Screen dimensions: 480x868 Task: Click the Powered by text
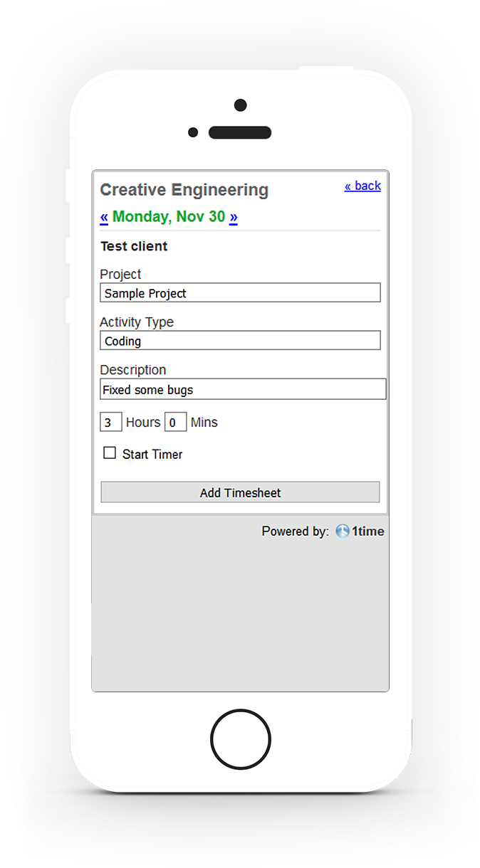[x=296, y=531]
